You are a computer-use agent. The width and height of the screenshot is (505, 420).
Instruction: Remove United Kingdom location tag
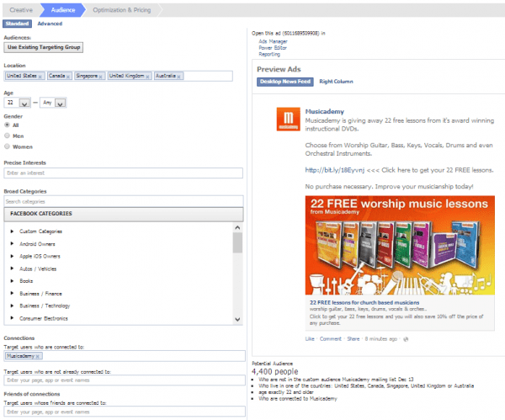click(x=147, y=77)
